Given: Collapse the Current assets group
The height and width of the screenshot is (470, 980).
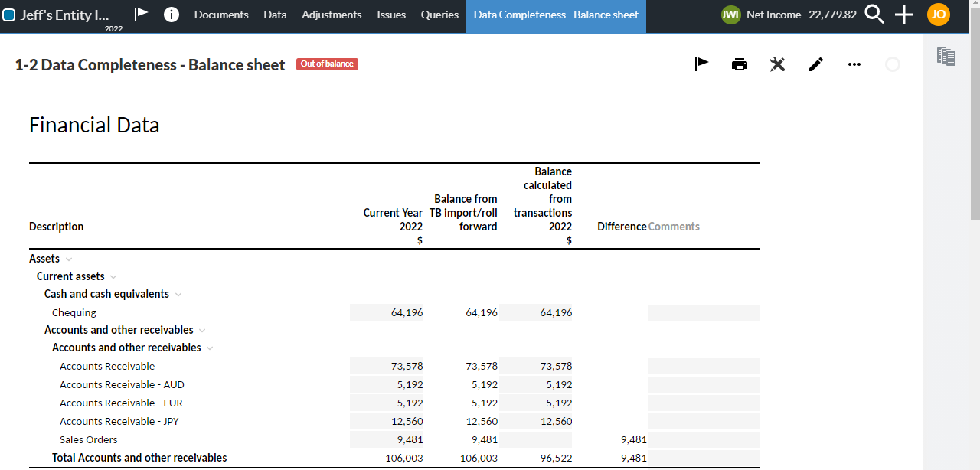Looking at the screenshot, I should click(113, 276).
